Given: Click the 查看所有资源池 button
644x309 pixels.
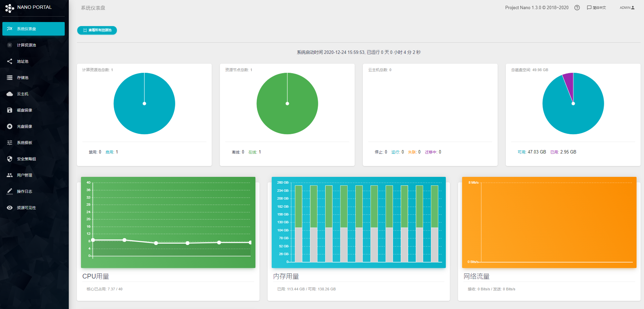Looking at the screenshot, I should point(97,30).
